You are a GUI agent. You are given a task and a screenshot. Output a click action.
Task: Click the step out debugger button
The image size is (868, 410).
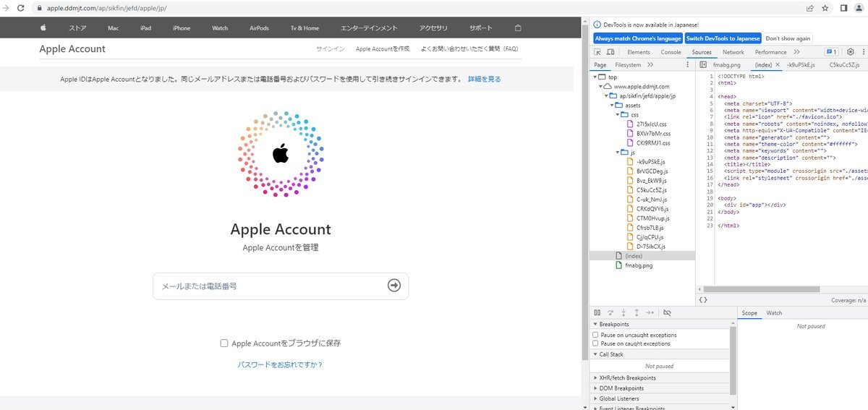[x=637, y=313]
